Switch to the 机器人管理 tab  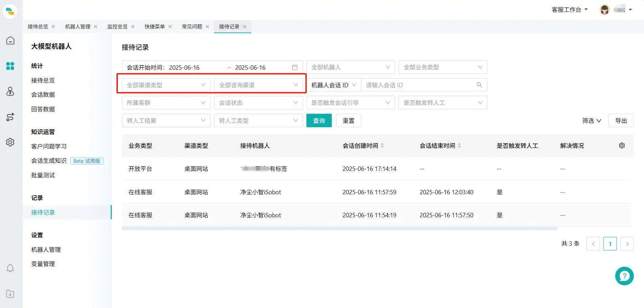pos(78,27)
